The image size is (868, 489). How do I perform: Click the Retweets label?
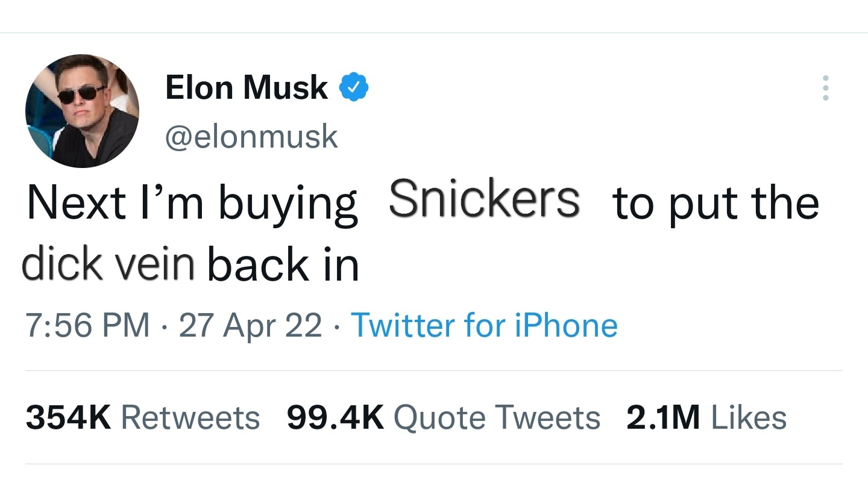tap(190, 417)
